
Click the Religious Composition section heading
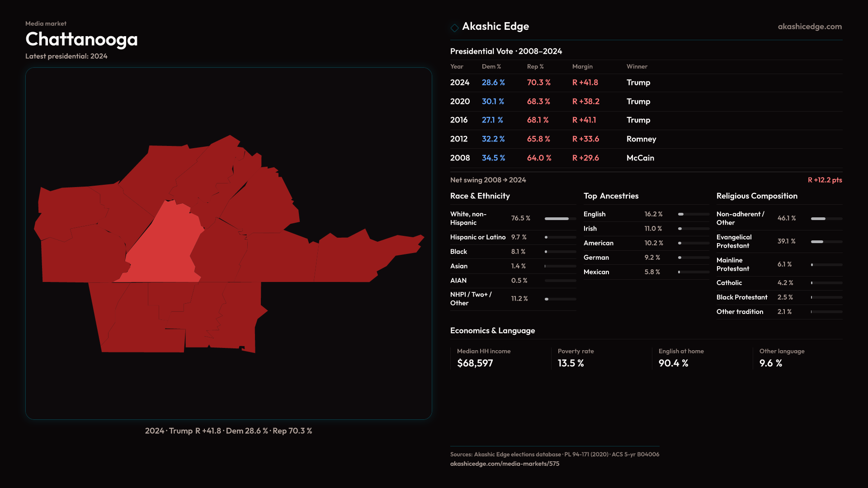click(x=756, y=196)
